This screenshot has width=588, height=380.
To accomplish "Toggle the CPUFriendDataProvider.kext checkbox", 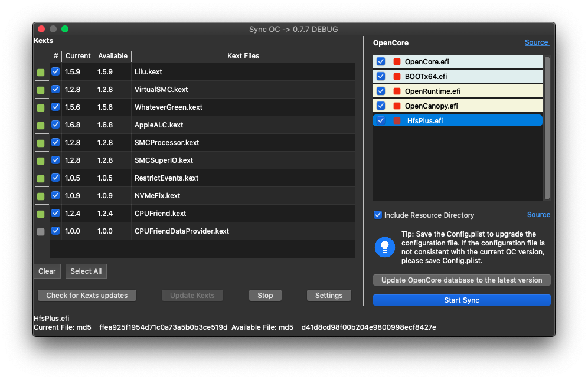I will point(55,231).
